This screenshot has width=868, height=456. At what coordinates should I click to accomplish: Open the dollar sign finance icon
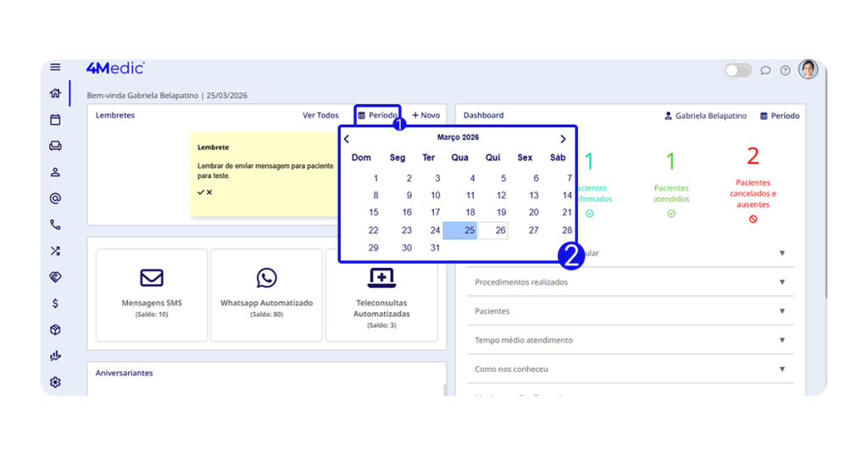click(55, 303)
